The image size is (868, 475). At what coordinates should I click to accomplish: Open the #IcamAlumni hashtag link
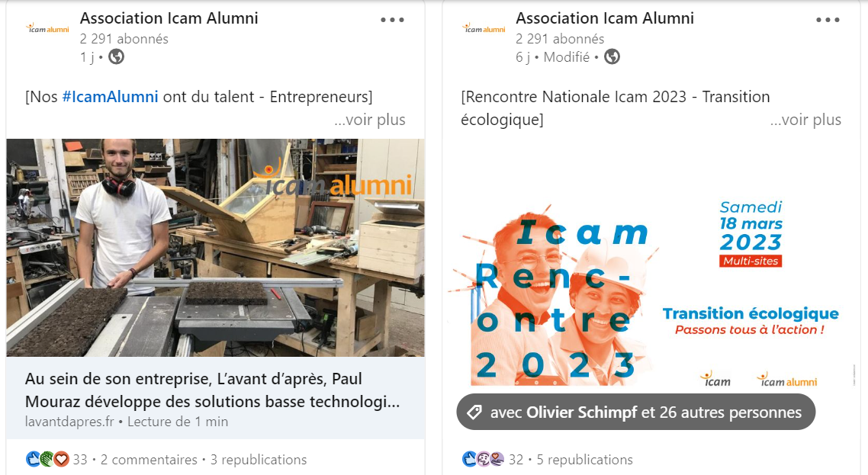click(110, 97)
